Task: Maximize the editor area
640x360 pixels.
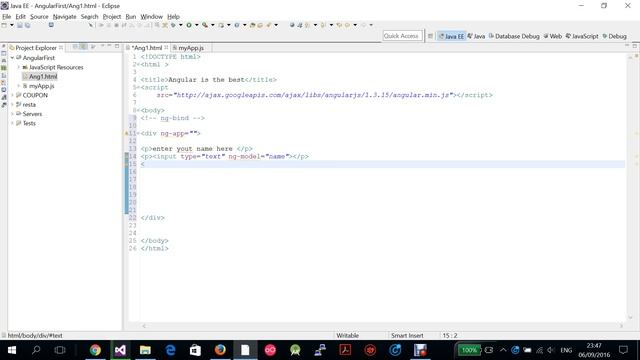Action: point(635,46)
